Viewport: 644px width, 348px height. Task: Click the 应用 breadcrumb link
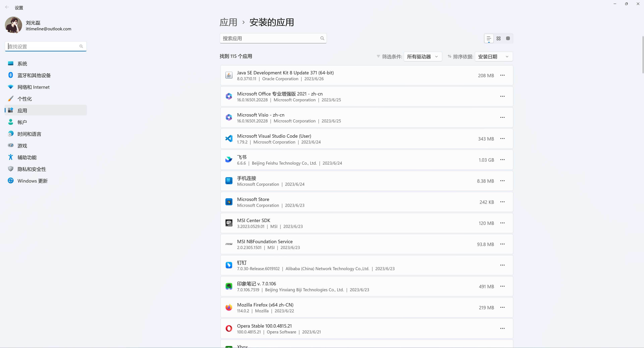(x=228, y=22)
